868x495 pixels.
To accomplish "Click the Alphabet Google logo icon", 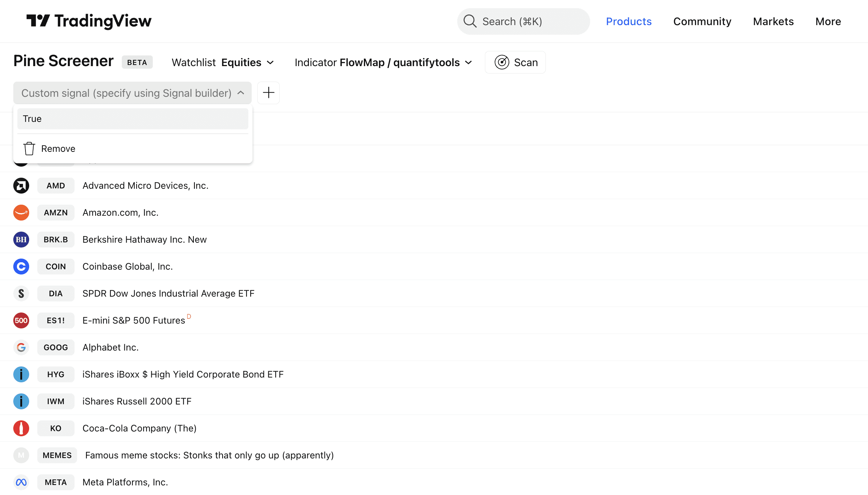I will [21, 347].
